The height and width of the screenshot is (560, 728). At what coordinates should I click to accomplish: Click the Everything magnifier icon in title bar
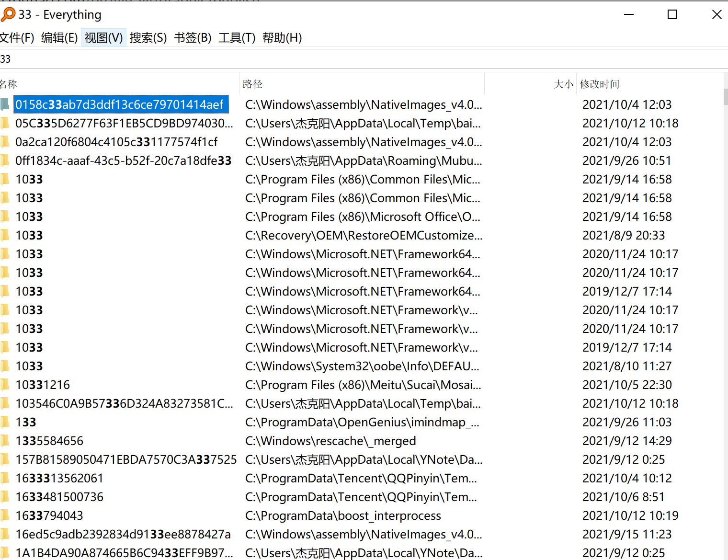(8, 14)
